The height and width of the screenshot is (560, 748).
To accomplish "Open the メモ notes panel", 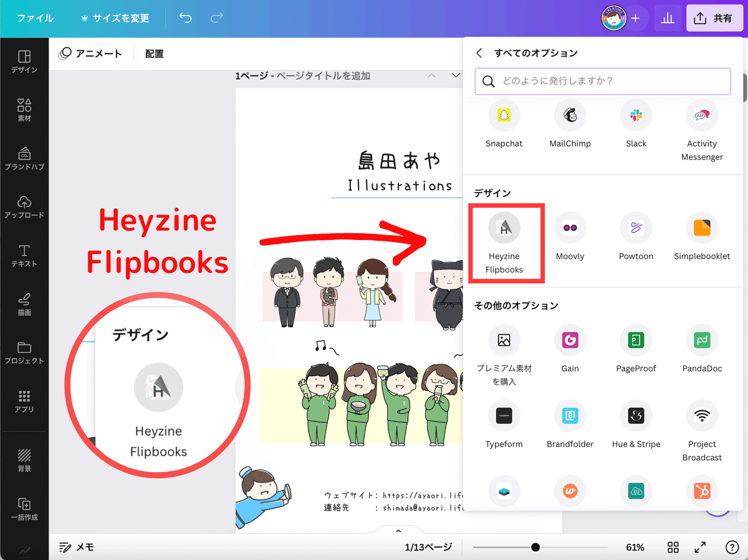I will click(76, 547).
